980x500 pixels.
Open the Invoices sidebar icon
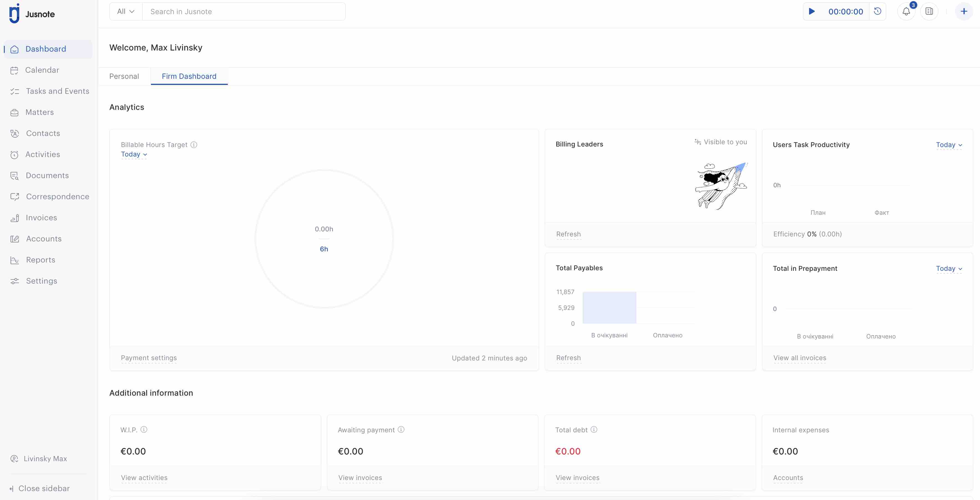coord(15,218)
